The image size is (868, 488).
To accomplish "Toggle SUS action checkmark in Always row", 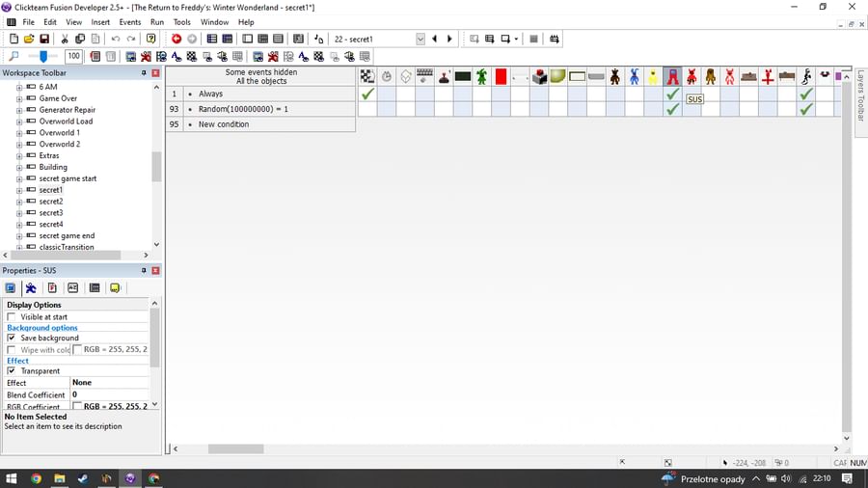I will [672, 95].
